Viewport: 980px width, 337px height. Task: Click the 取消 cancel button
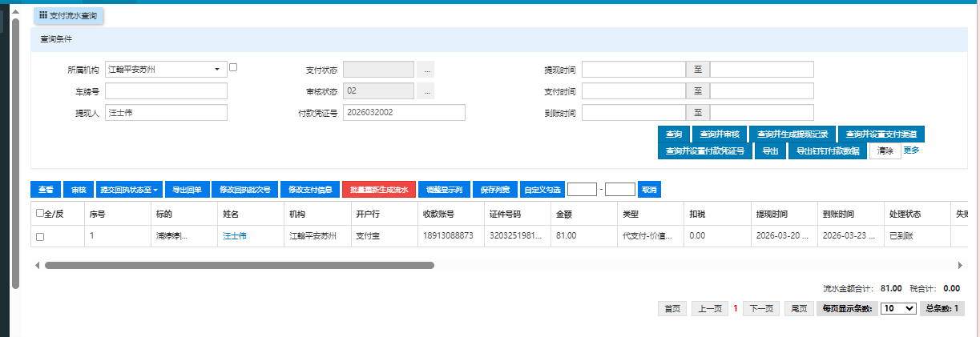tap(649, 190)
